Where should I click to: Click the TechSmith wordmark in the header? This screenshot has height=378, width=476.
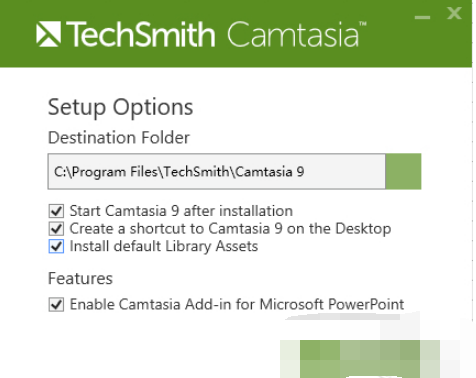(x=140, y=34)
